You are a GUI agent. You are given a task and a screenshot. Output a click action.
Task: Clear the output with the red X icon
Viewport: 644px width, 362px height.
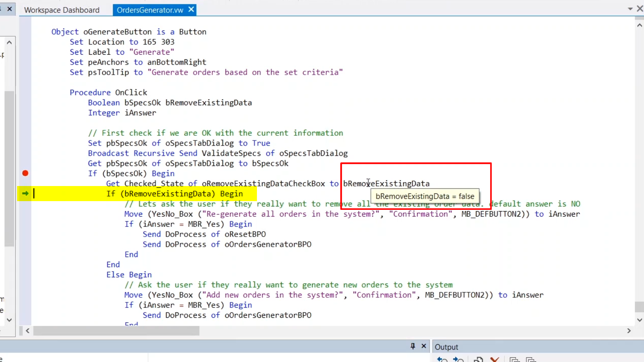(x=495, y=360)
